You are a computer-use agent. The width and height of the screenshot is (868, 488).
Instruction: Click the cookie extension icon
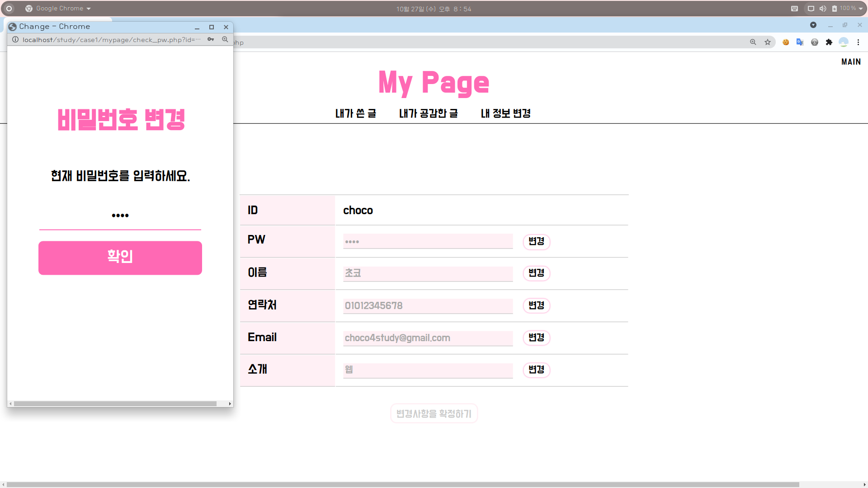[x=786, y=42]
